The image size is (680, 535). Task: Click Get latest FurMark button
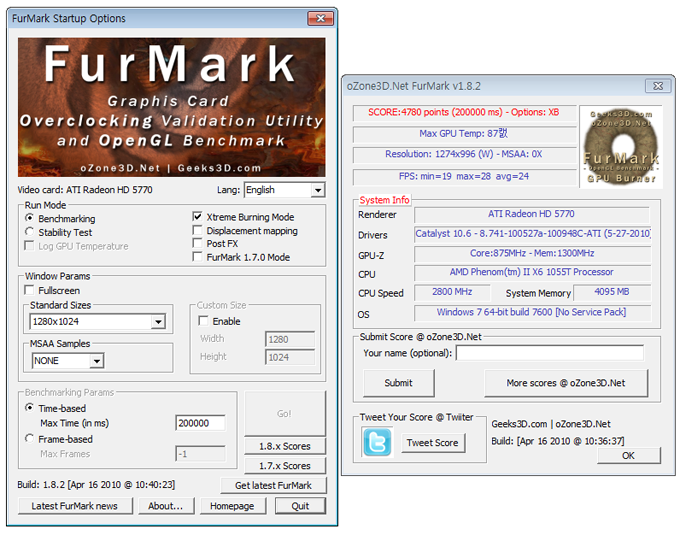tap(273, 485)
